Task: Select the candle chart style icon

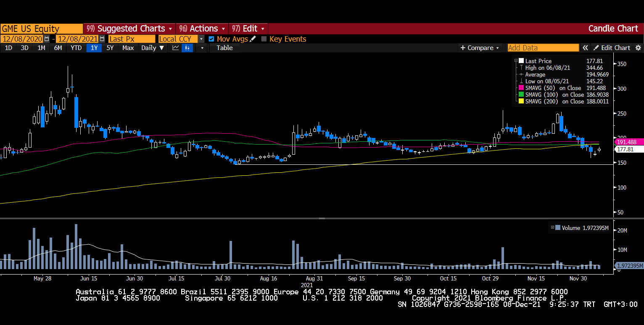Action: pos(187,48)
